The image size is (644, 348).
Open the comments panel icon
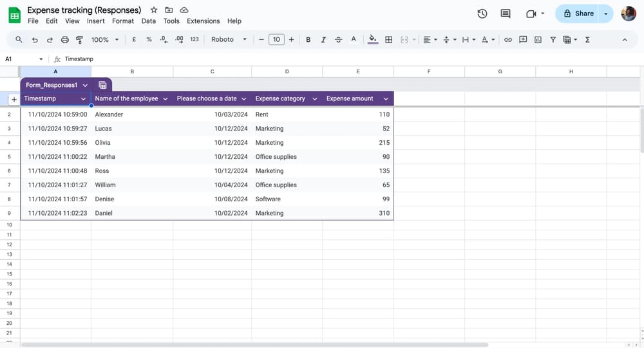(506, 14)
